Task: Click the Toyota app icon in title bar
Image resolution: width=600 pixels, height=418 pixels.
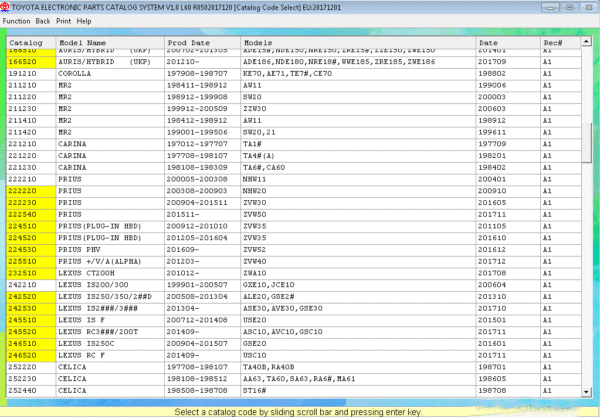Action: [x=7, y=6]
